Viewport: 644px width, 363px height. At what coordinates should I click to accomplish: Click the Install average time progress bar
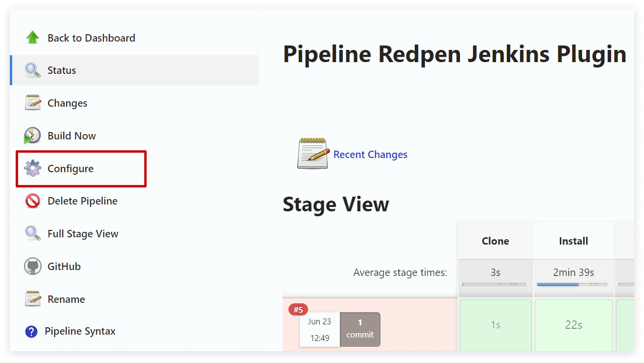[x=572, y=284]
